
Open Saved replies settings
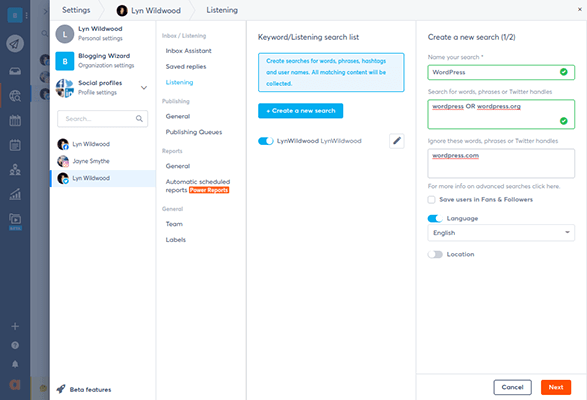click(x=186, y=66)
